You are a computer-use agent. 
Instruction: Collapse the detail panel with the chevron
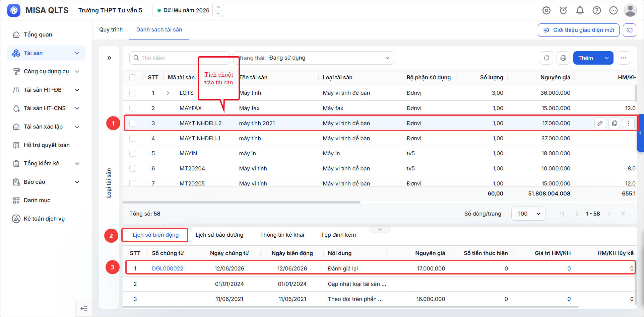380,230
